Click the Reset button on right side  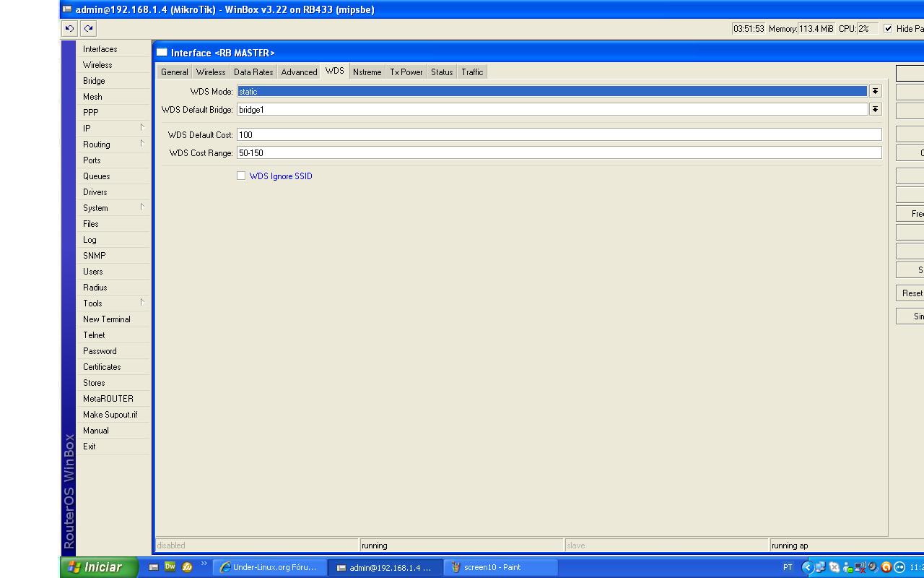pyautogui.click(x=910, y=293)
